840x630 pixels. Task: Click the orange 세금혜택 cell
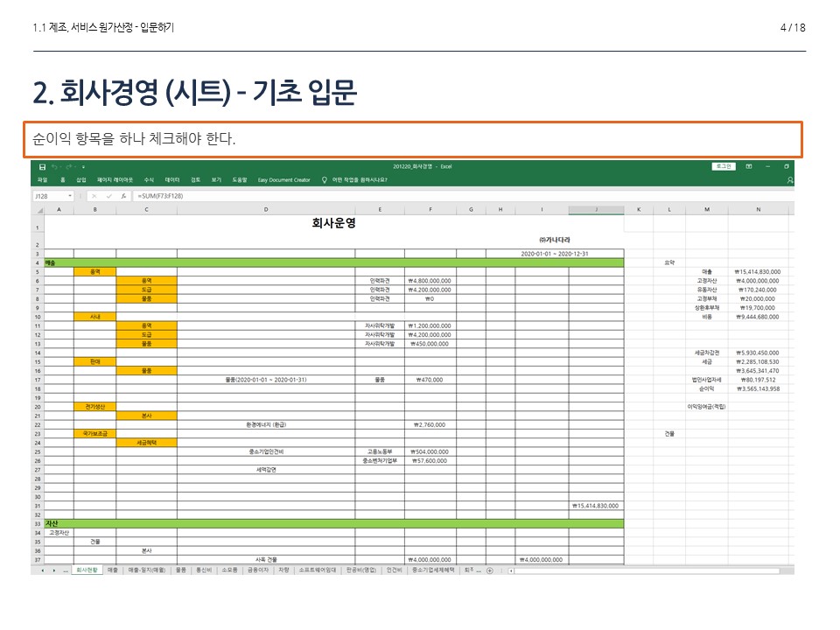pos(146,443)
